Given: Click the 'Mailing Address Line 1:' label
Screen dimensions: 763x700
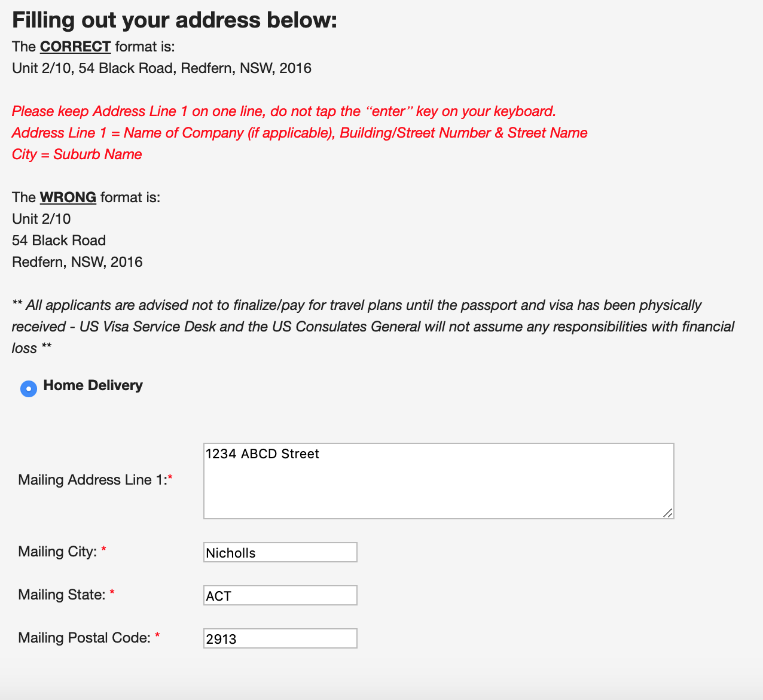Looking at the screenshot, I should point(95,480).
